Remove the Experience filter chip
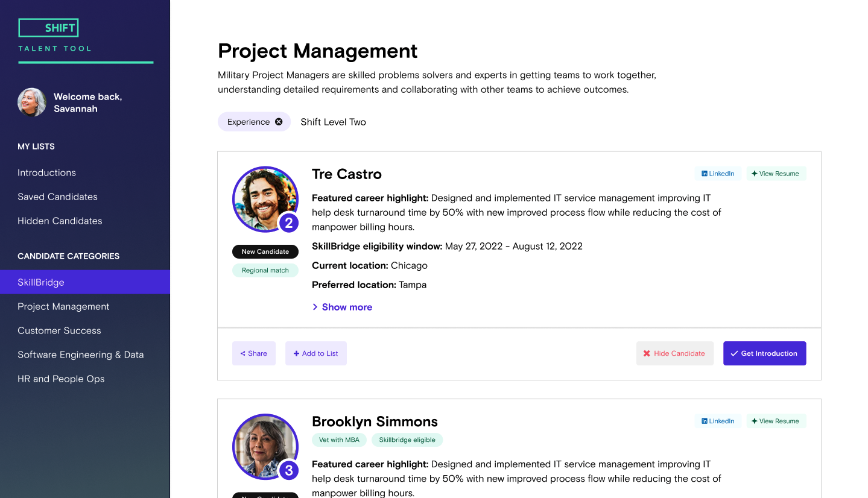 tap(279, 122)
